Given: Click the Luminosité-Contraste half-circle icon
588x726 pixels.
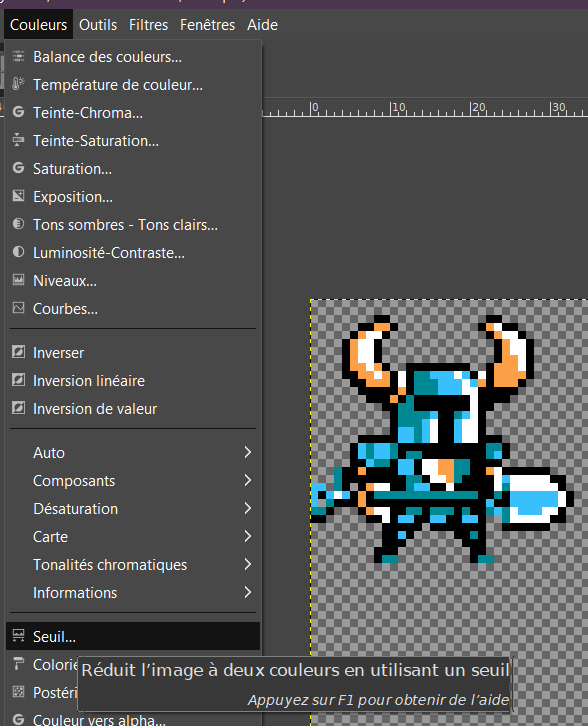Looking at the screenshot, I should tap(19, 252).
